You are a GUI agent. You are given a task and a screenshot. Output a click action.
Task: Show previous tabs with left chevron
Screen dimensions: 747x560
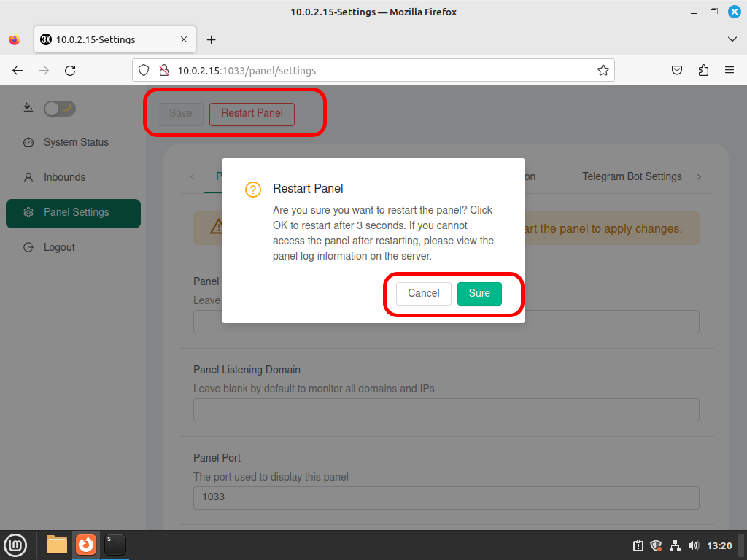click(193, 176)
